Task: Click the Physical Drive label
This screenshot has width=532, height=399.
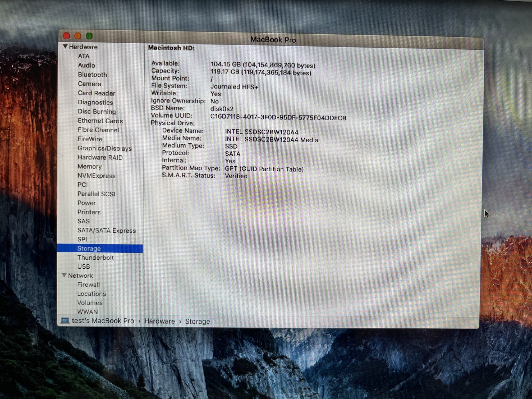Action: [173, 123]
